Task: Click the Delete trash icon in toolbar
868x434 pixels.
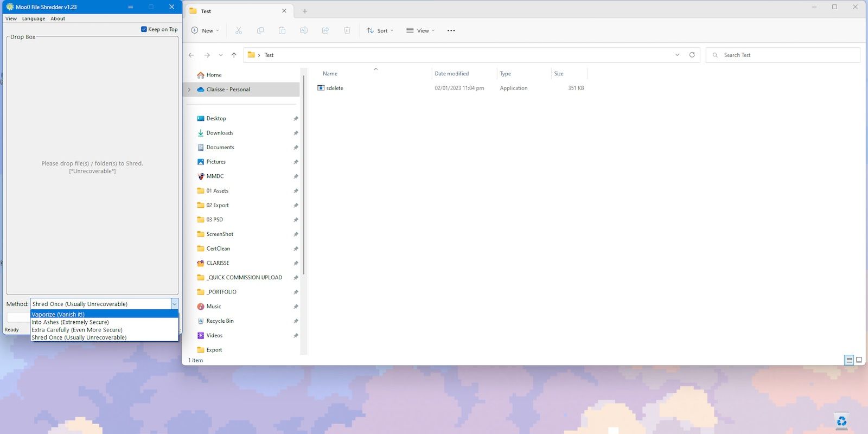Action: [347, 31]
